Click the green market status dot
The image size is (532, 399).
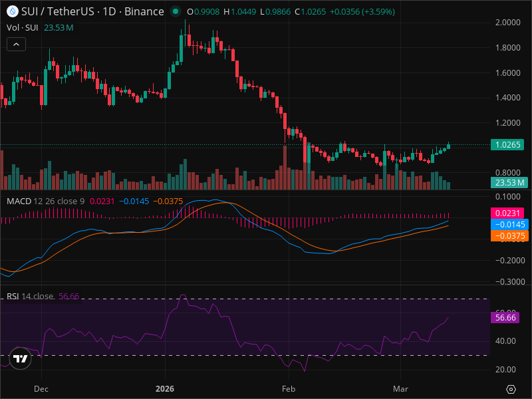pos(176,11)
